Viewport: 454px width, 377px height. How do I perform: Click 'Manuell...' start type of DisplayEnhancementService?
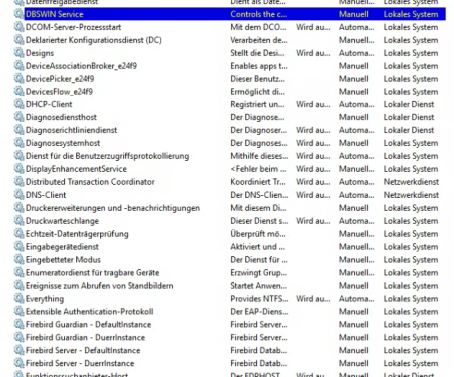(x=357, y=169)
